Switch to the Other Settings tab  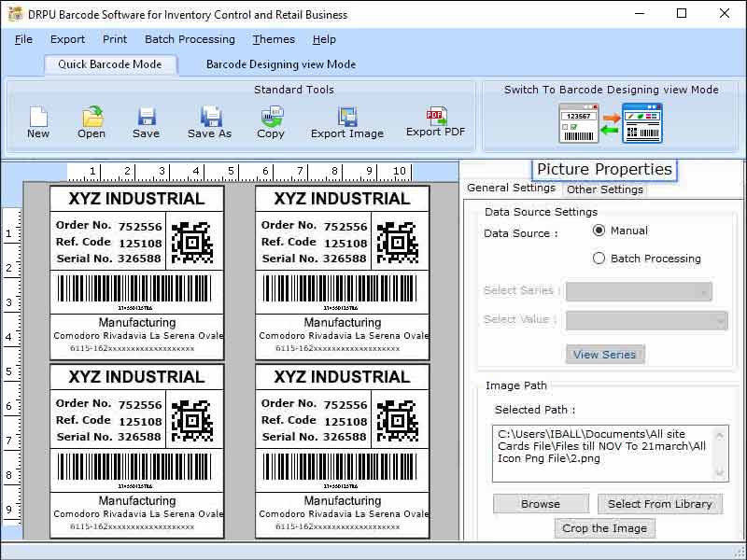[x=604, y=189]
